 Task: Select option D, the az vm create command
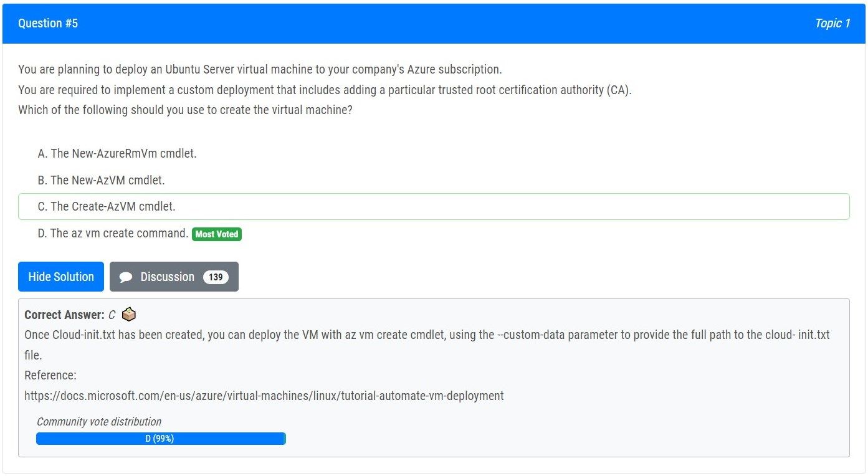[x=113, y=233]
